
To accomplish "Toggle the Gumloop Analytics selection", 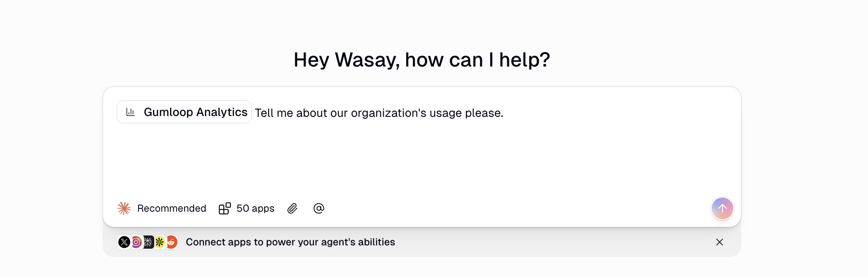I will click(x=184, y=112).
